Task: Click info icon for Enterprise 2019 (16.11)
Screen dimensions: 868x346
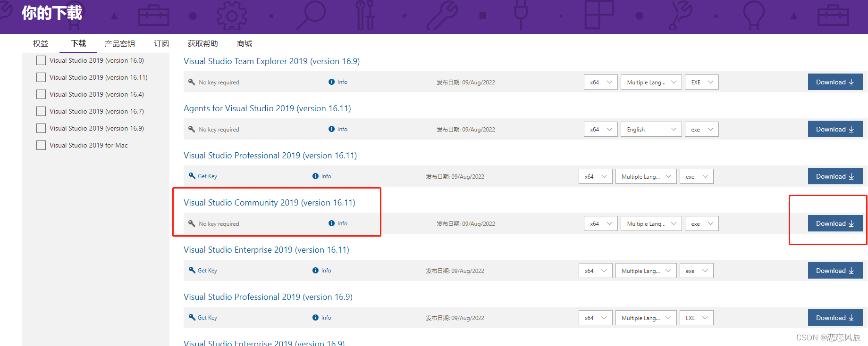Action: (x=316, y=271)
